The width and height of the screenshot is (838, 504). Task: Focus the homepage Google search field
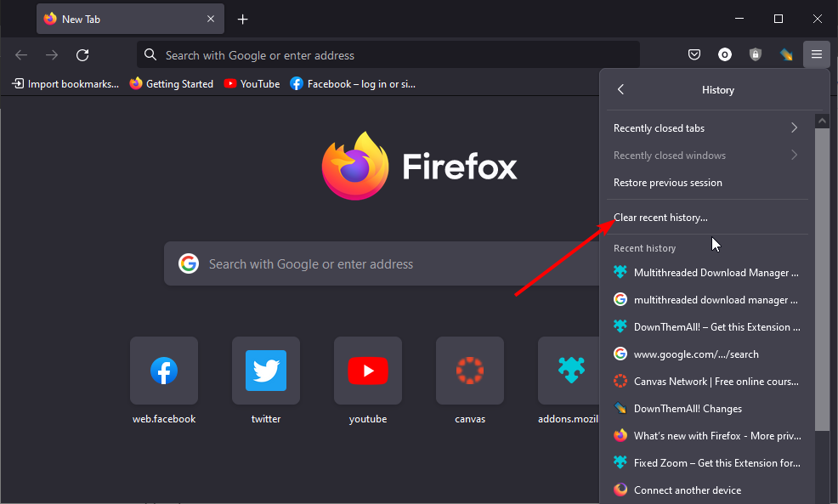coord(382,263)
